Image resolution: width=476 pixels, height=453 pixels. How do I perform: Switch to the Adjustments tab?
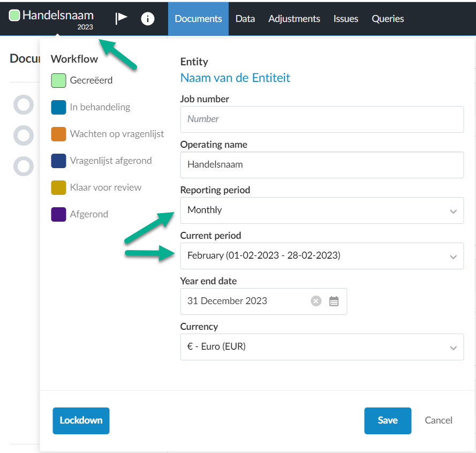click(294, 19)
